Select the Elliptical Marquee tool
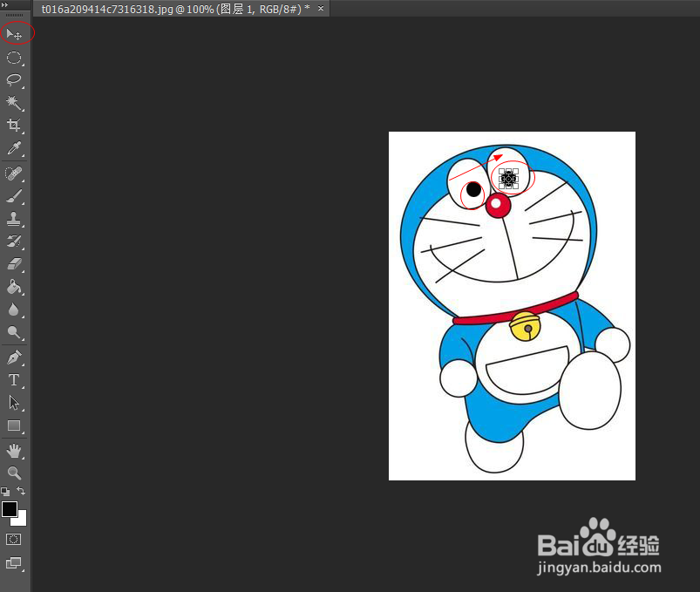The width and height of the screenshot is (700, 592). pos(14,58)
